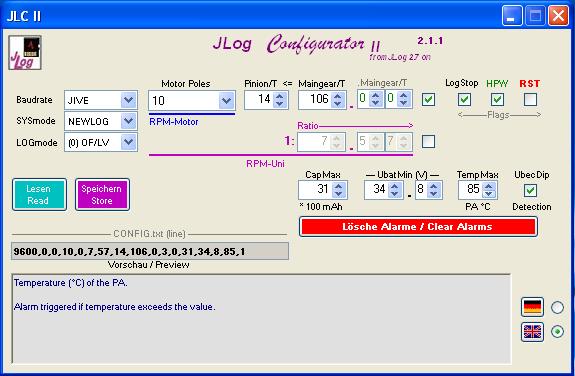Increase the CapMax value
Viewport: 575px width, 376px height.
click(x=338, y=186)
